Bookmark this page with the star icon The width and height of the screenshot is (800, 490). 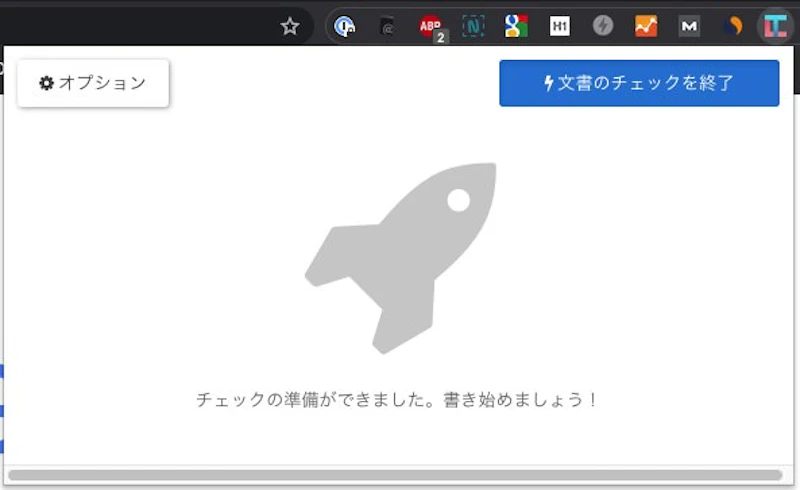point(290,26)
